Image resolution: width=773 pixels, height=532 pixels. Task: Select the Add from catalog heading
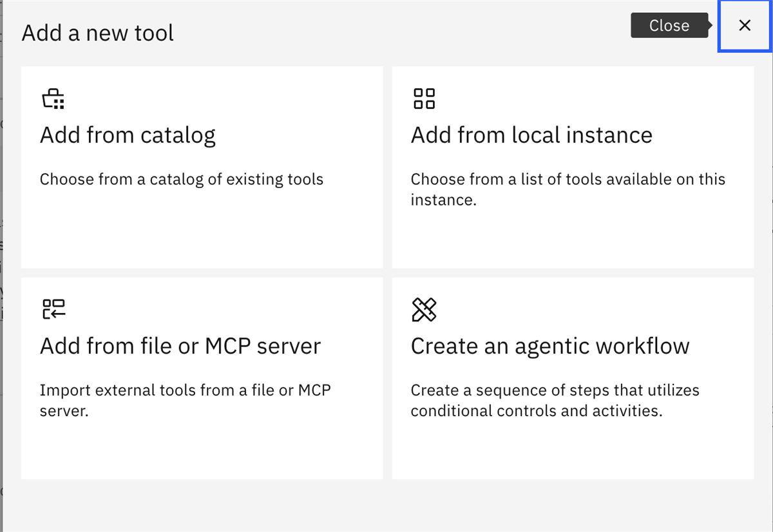[128, 135]
